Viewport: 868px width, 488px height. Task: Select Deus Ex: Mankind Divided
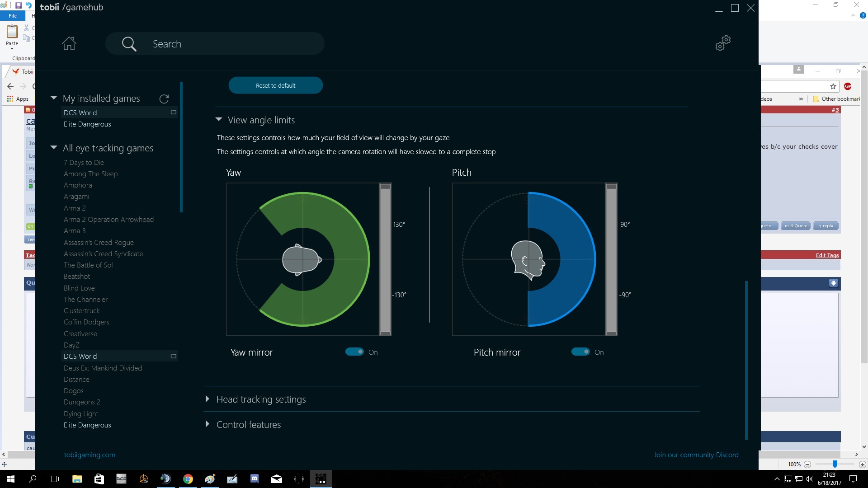pyautogui.click(x=103, y=368)
